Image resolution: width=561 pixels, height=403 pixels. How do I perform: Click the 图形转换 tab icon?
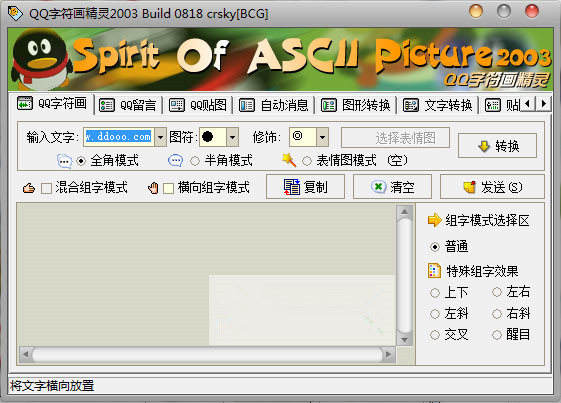point(328,105)
